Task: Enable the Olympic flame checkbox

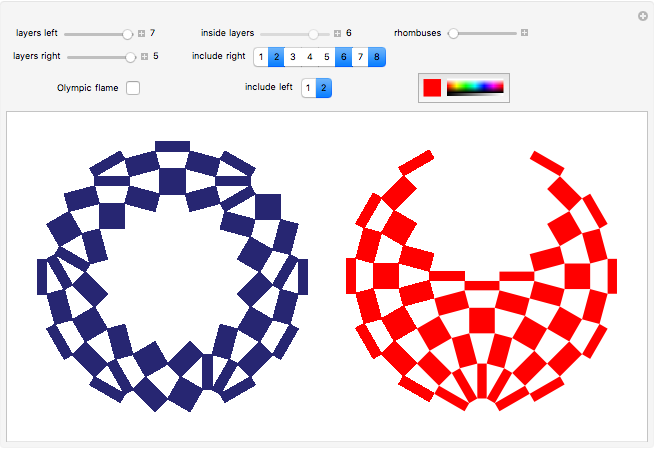Action: tap(133, 88)
